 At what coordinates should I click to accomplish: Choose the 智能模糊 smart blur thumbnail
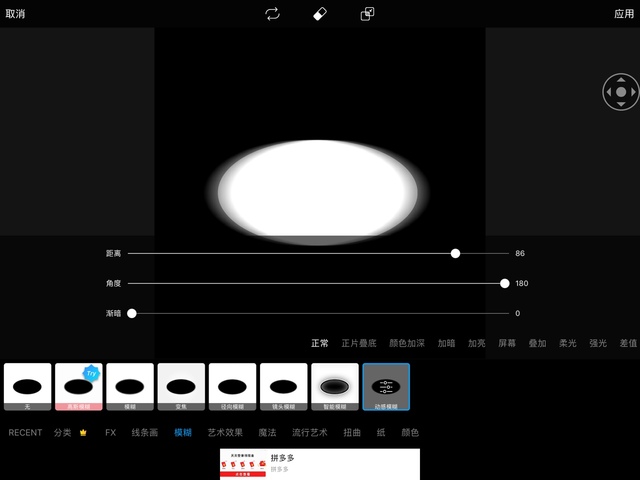335,387
